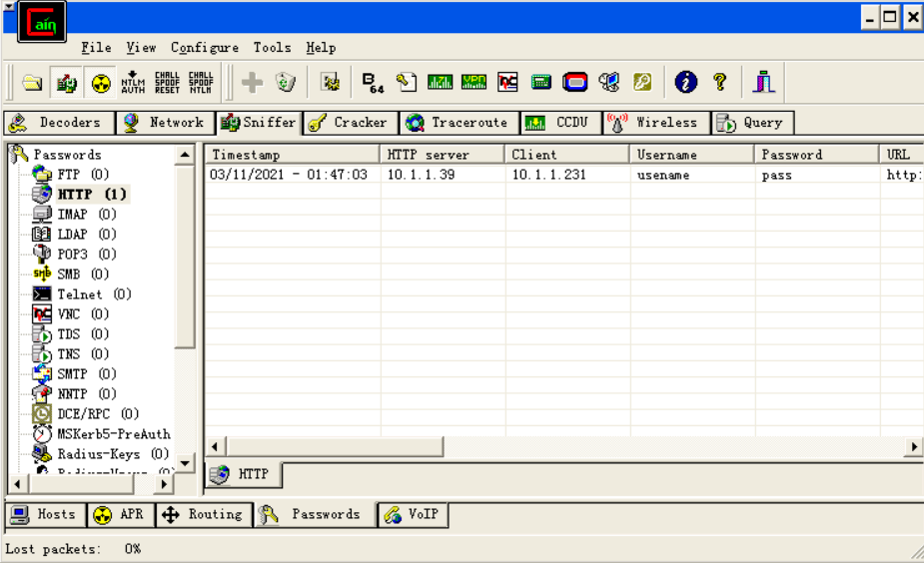
Task: Click the Open folder toolbar icon
Action: point(32,83)
